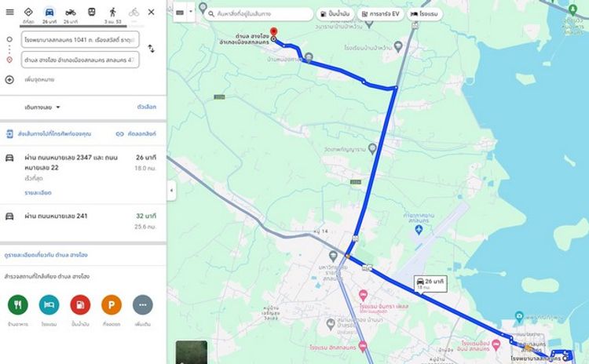The image size is (589, 364).
Task: Click the destination input field
Action: point(80,60)
